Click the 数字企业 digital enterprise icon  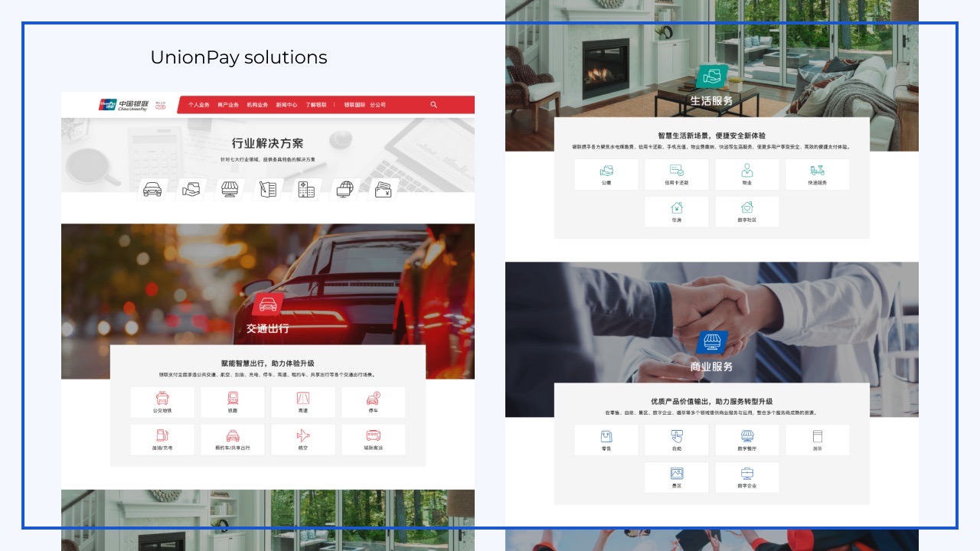(x=747, y=477)
